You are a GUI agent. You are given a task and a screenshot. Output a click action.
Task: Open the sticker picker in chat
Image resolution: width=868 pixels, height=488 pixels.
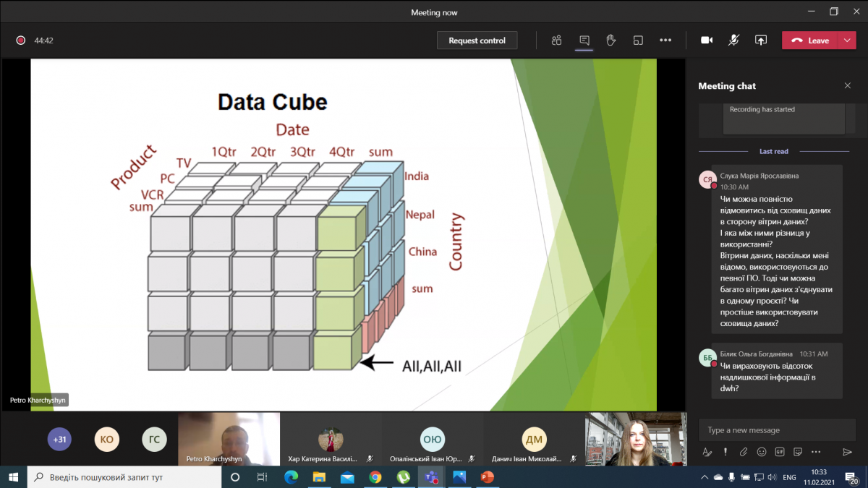point(797,452)
